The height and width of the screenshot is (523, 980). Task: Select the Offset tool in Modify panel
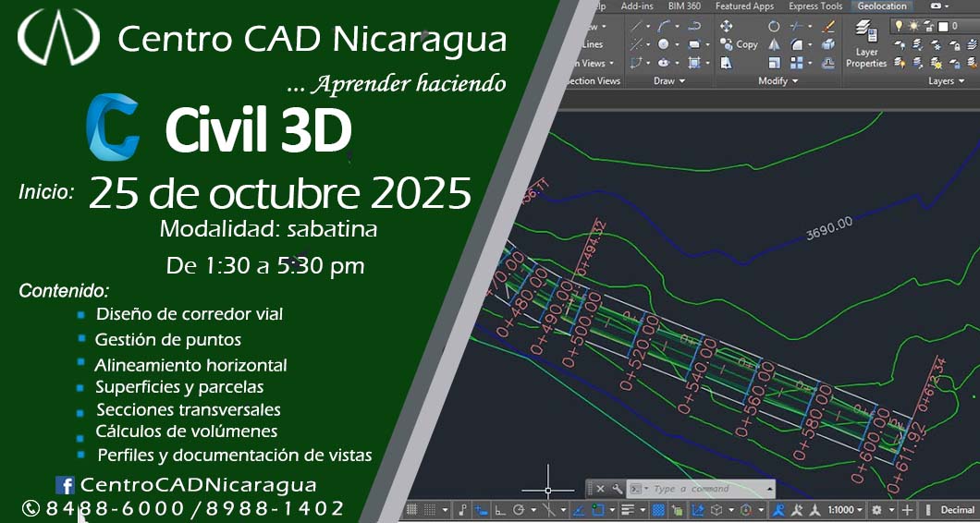(x=828, y=63)
